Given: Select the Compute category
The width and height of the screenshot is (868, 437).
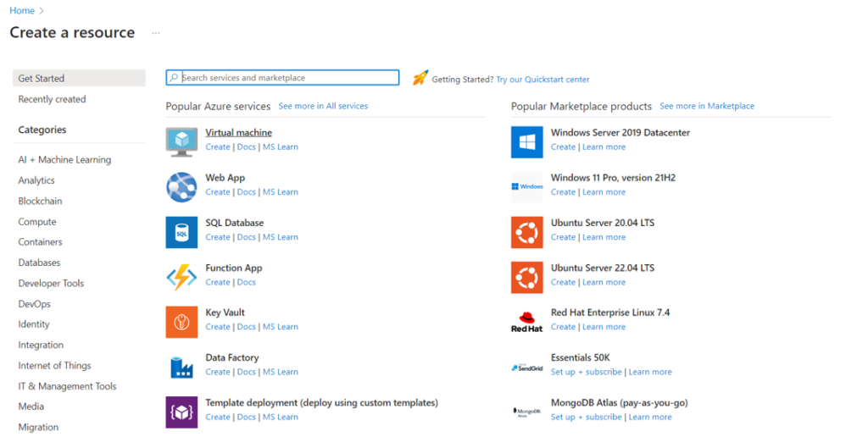Looking at the screenshot, I should coord(37,222).
